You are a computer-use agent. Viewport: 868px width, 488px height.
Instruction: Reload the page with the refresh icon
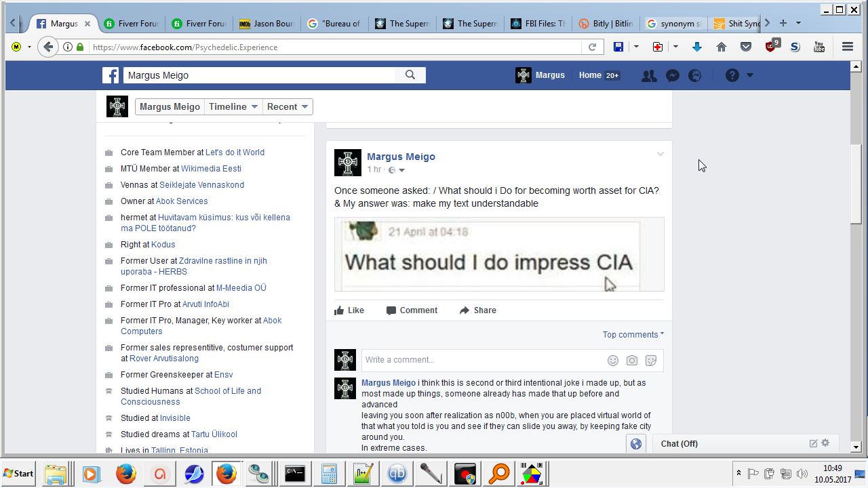[592, 47]
